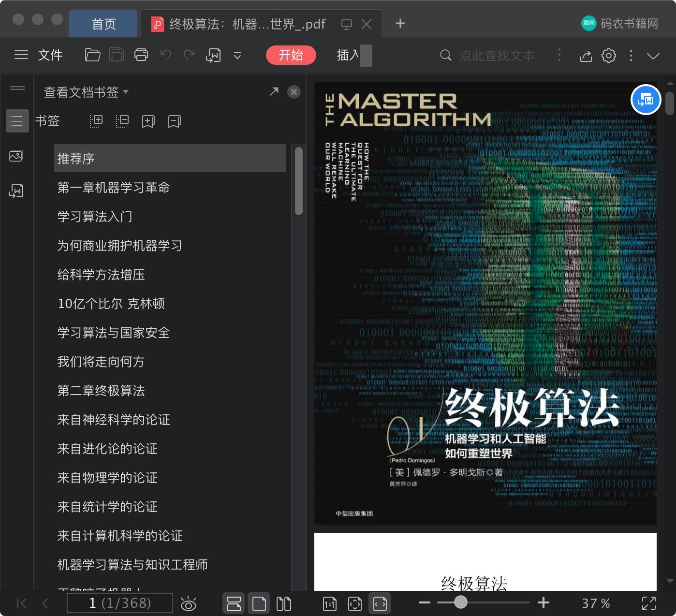Close the bookmark side panel
676x616 pixels.
tap(294, 92)
